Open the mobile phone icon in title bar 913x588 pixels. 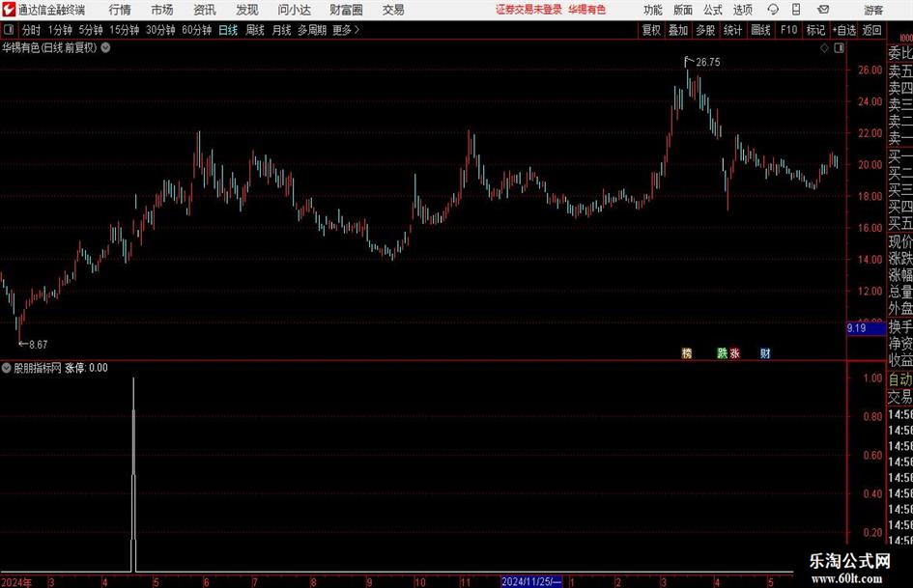[x=795, y=10]
